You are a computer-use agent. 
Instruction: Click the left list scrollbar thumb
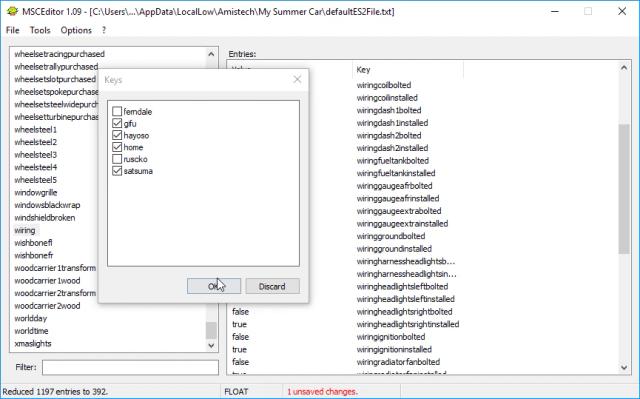click(211, 330)
